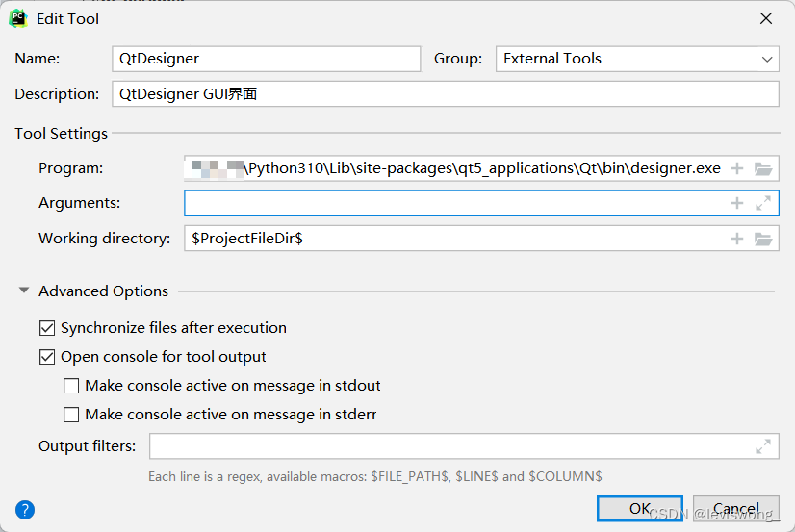Viewport: 795px width, 532px height.
Task: Open the Group External Tools dropdown
Action: click(637, 59)
